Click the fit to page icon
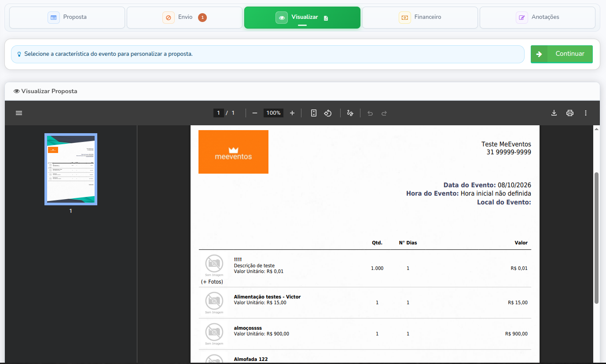Image resolution: width=606 pixels, height=364 pixels. [314, 113]
